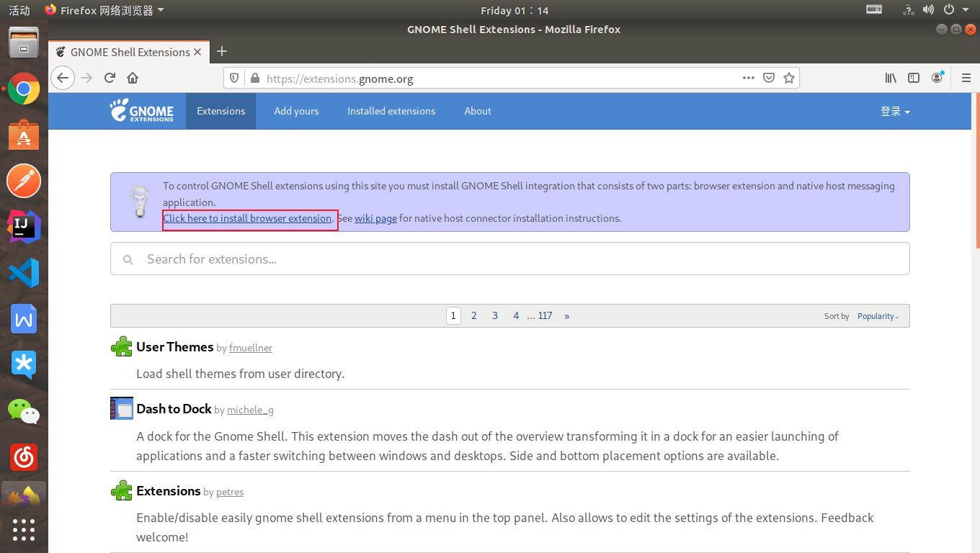
Task: Click the Extensions entry puzzle icon
Action: [121, 491]
